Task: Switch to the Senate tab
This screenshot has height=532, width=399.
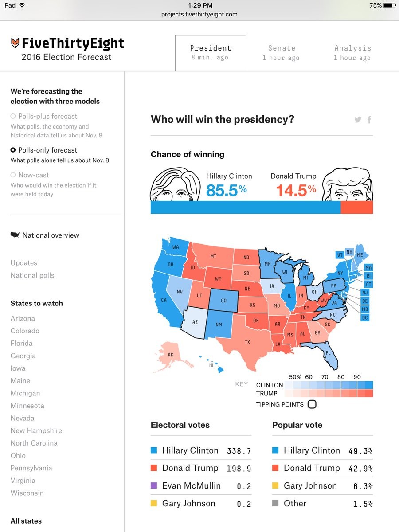Action: [281, 53]
